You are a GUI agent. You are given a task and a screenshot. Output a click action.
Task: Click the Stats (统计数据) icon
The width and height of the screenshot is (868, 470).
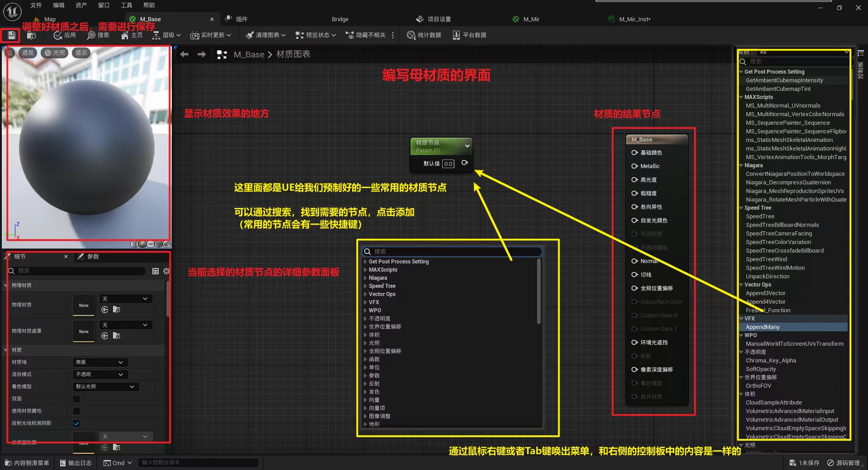tap(424, 35)
